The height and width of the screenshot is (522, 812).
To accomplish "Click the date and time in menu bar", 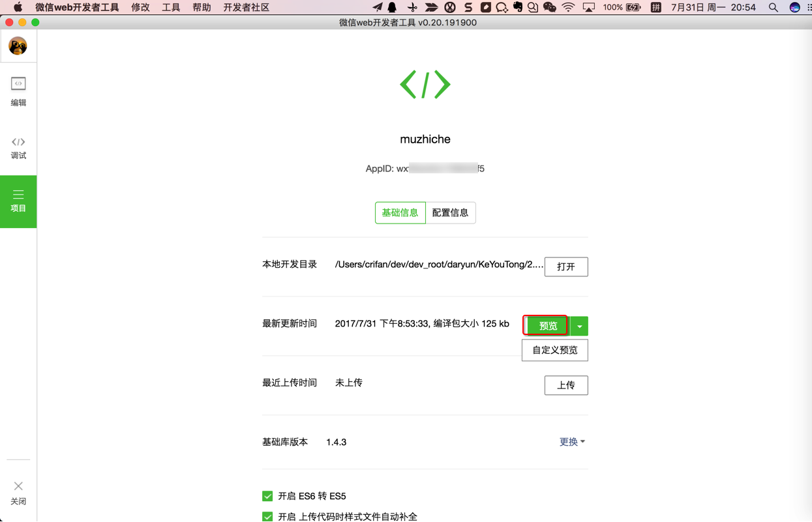I will point(713,7).
